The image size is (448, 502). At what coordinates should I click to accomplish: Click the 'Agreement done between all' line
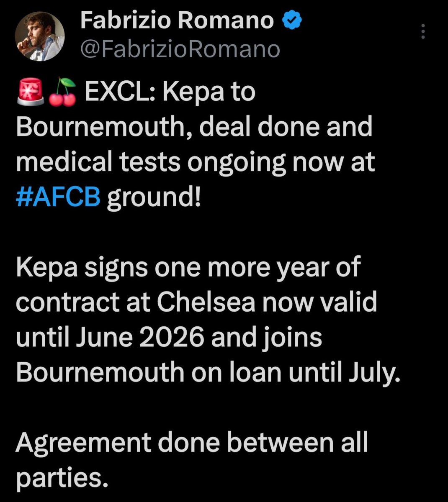pyautogui.click(x=192, y=443)
